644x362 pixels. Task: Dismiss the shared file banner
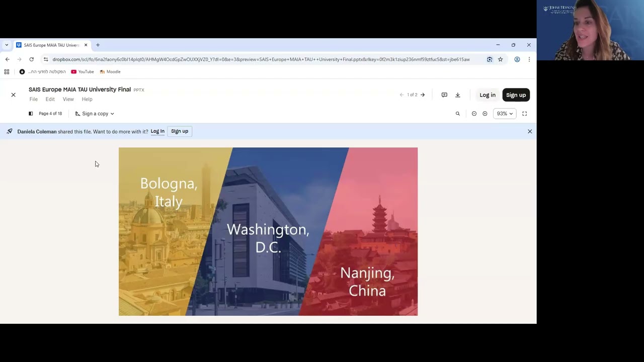[530, 131]
